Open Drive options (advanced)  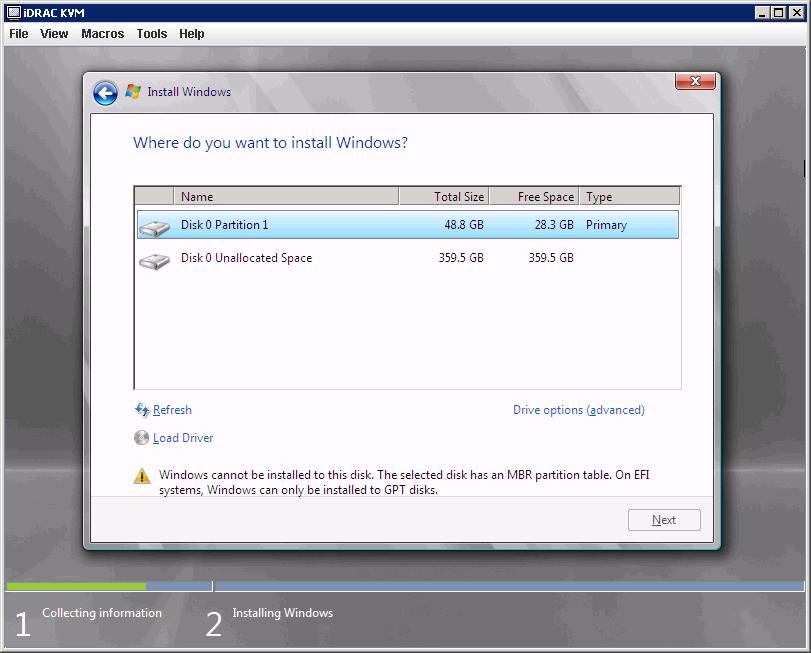[x=579, y=410]
